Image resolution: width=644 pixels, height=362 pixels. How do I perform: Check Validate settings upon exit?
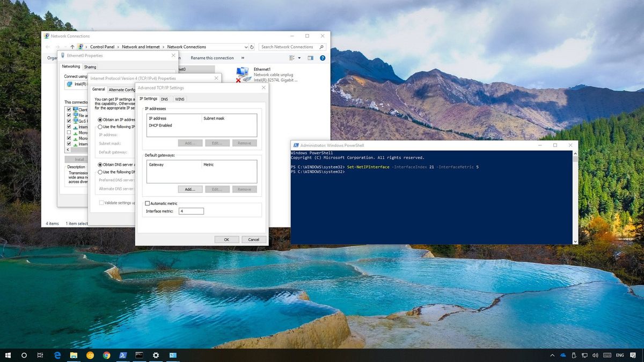tap(101, 202)
